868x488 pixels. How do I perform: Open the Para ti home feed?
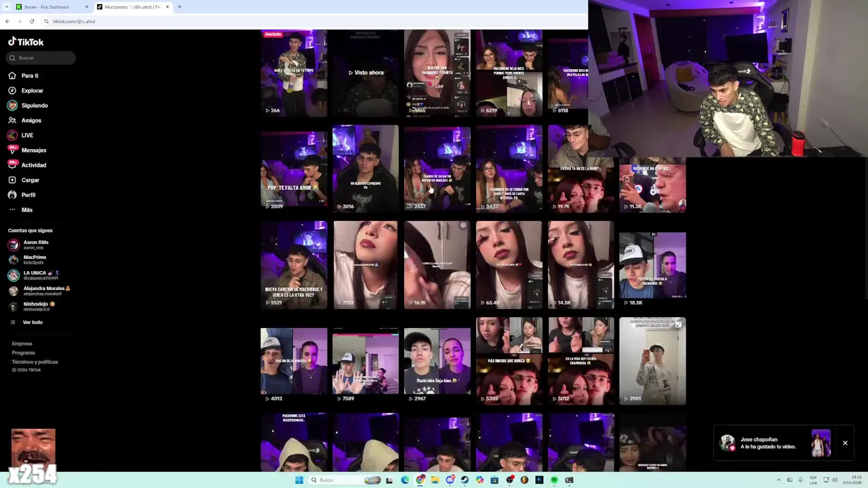[23, 76]
